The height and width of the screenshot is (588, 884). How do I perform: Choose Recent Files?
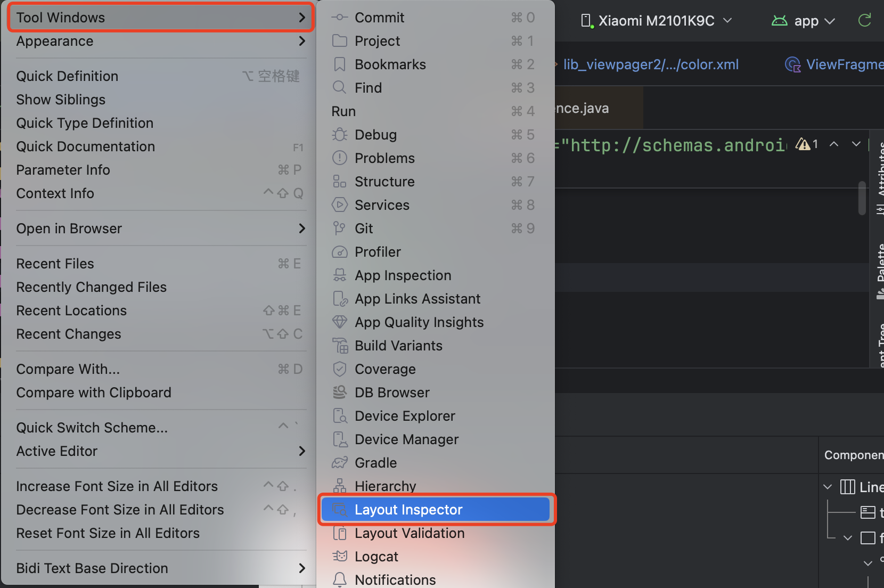(x=160, y=264)
